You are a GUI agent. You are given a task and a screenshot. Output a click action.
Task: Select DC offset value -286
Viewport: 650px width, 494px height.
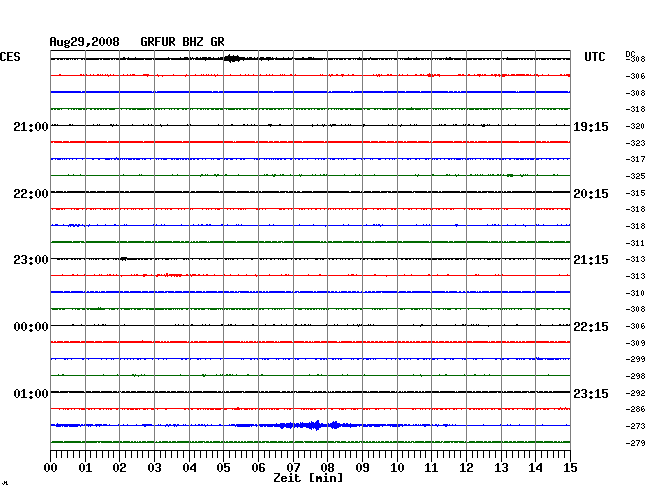[635, 409]
